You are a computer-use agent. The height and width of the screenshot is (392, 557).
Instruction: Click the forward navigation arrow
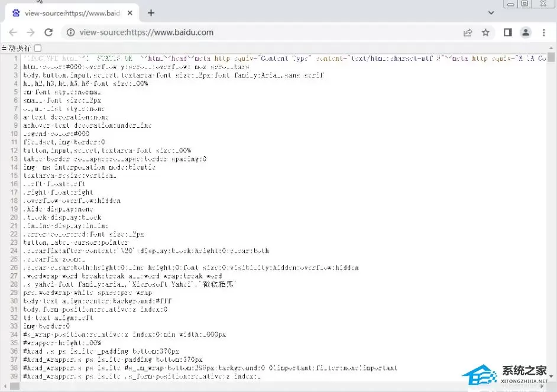[x=31, y=33]
